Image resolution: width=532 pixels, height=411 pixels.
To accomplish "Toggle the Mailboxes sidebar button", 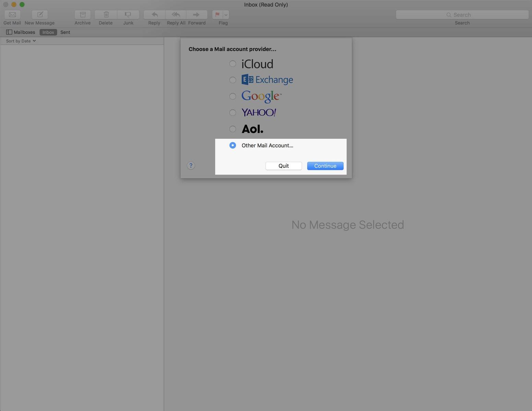I will pyautogui.click(x=21, y=32).
